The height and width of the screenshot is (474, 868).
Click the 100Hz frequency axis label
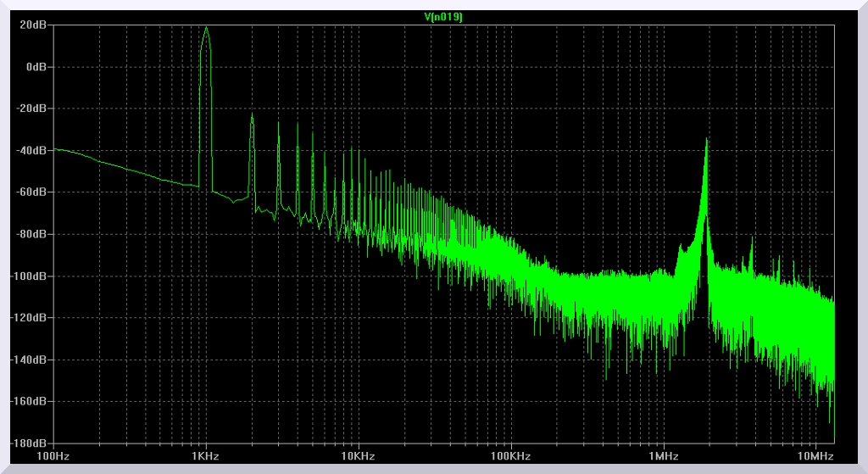(x=53, y=456)
